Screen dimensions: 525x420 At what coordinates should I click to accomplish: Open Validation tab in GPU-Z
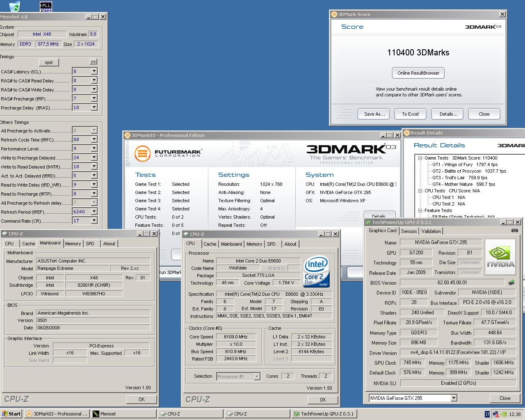(x=431, y=231)
